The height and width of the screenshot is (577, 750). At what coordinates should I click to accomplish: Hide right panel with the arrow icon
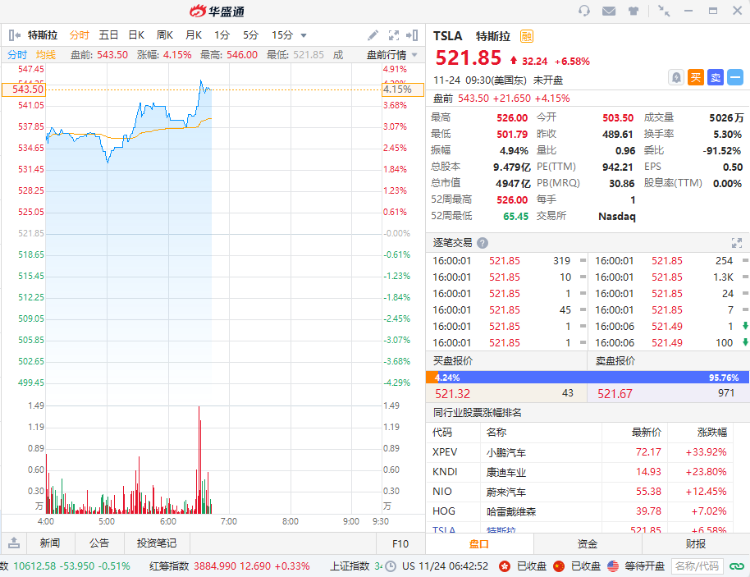412,35
